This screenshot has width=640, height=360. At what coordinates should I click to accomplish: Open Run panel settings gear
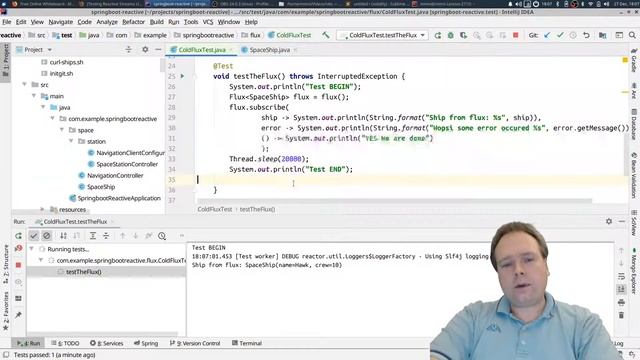[x=609, y=221]
